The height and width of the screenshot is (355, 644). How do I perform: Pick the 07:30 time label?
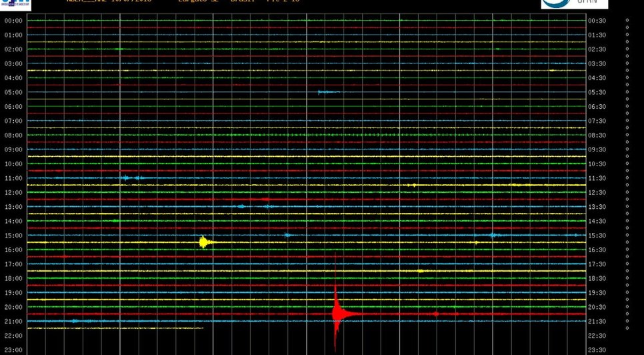click(597, 121)
